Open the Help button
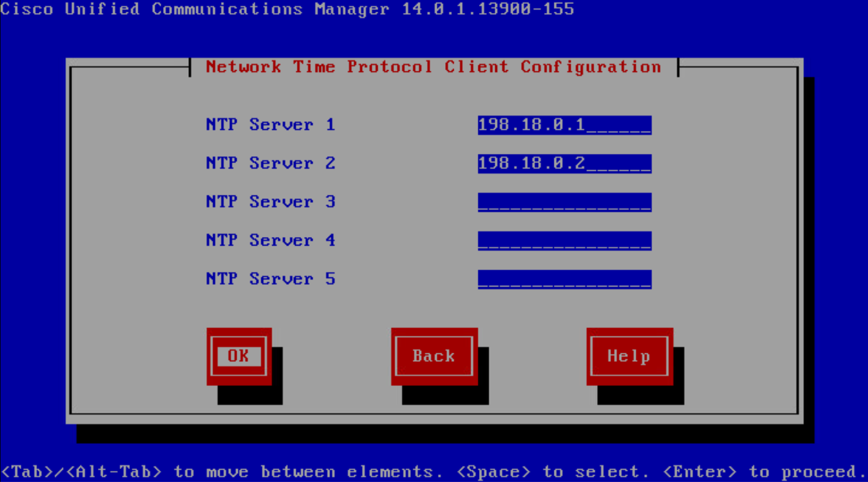Screen dimensions: 868x482 point(629,356)
